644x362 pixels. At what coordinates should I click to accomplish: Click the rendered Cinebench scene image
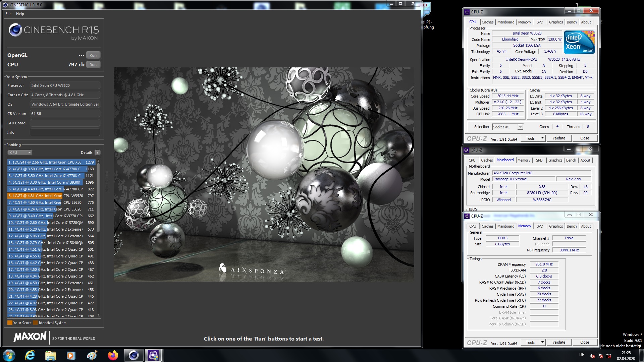click(264, 174)
